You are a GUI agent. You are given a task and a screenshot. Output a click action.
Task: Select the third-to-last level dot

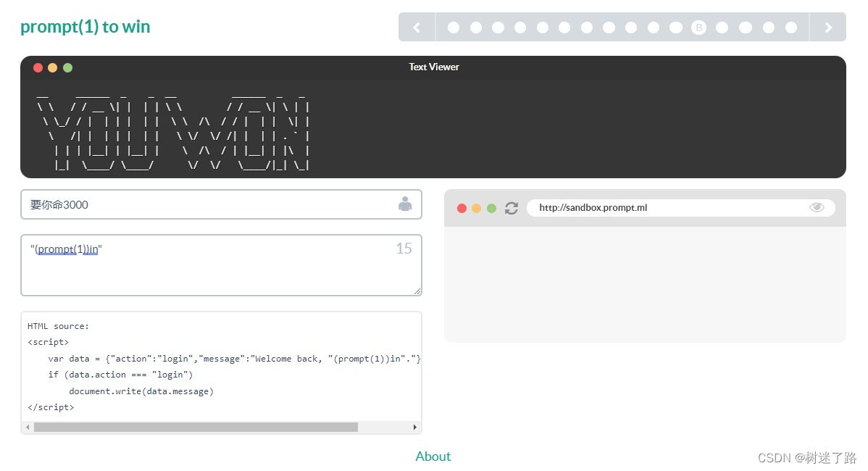click(746, 27)
